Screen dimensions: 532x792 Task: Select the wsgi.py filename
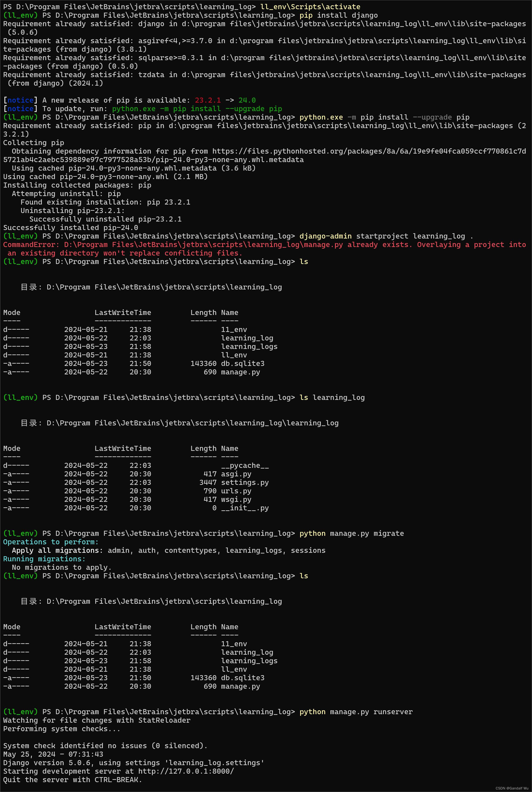point(236,499)
